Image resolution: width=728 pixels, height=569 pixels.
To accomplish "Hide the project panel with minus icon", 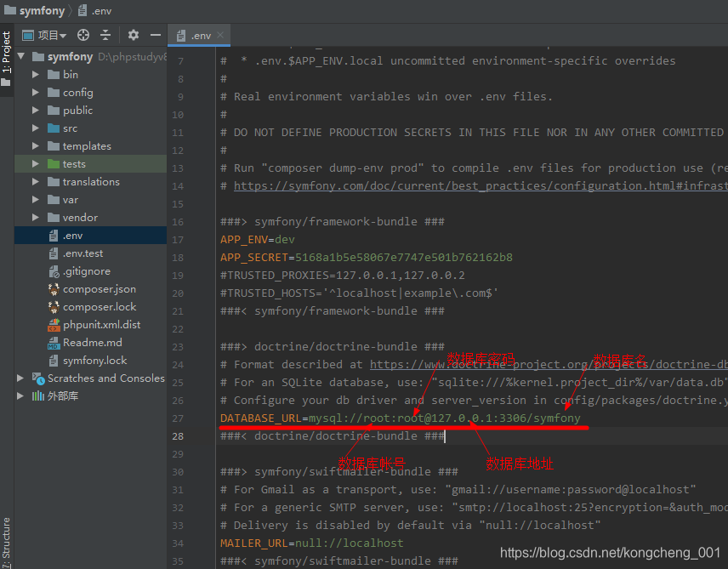I will coord(156,35).
